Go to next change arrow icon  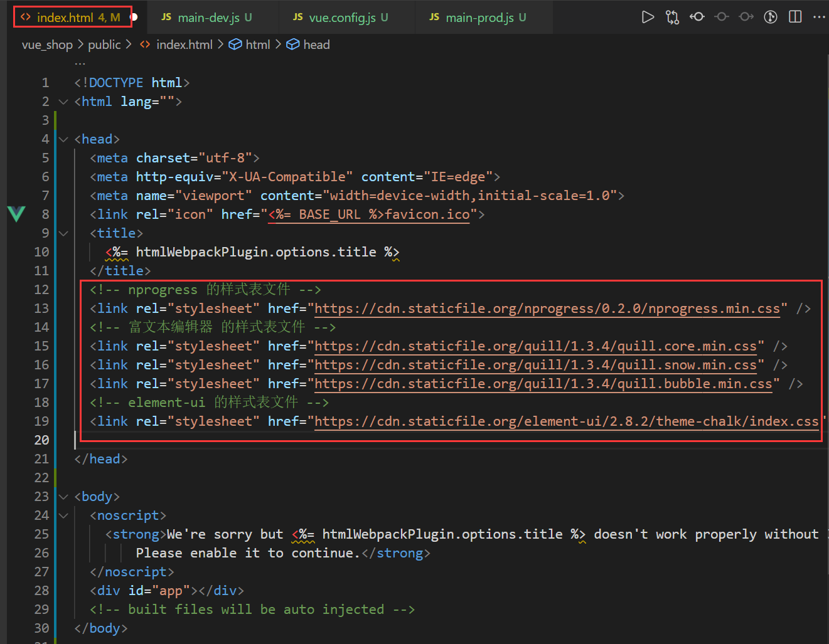click(x=746, y=17)
